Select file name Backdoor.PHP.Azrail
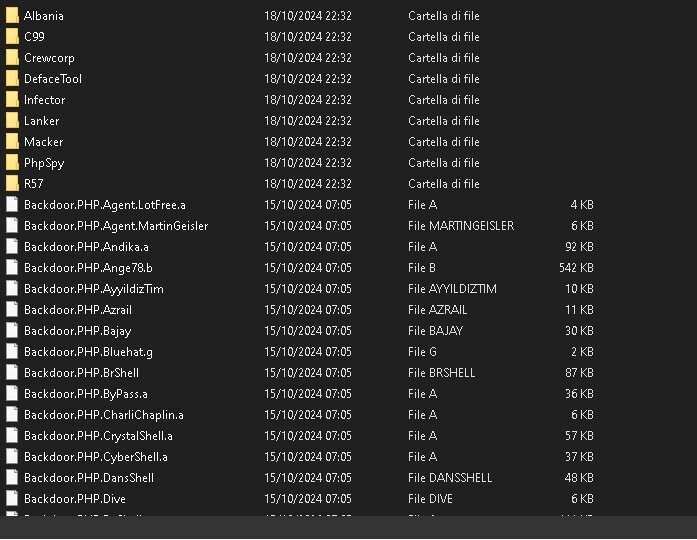The height and width of the screenshot is (540, 697). pos(78,310)
